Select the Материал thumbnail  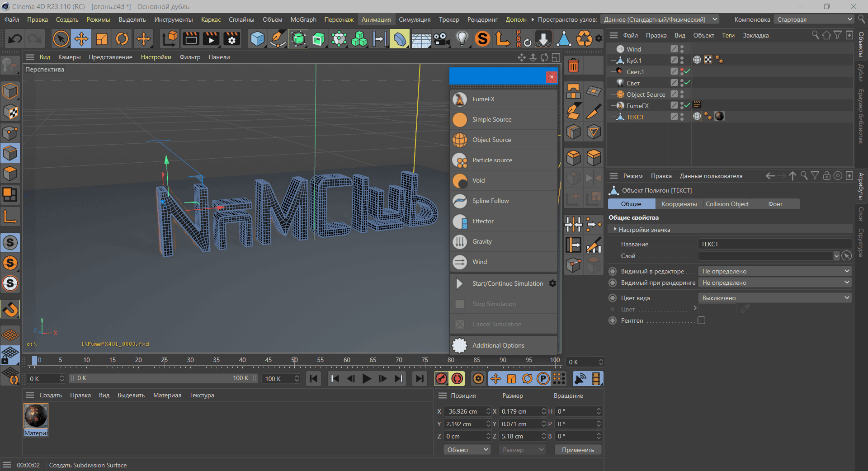tap(36, 416)
